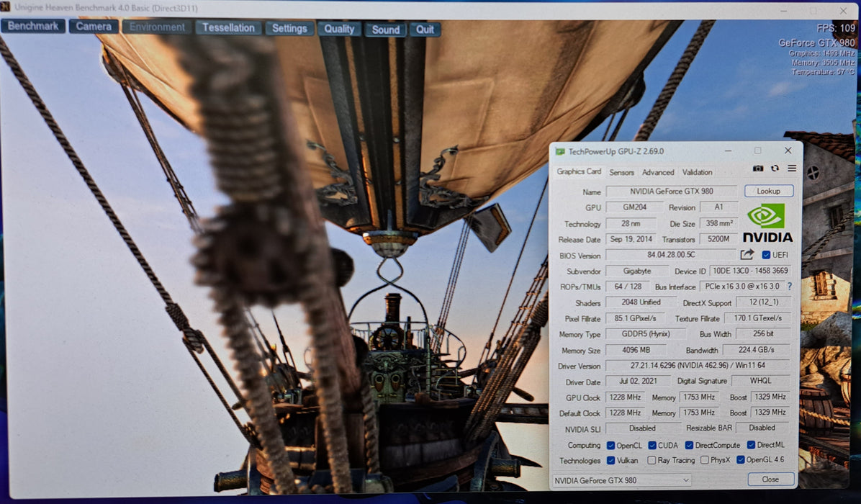Click the Heaven Benchmark title bar icon

[x=5, y=7]
